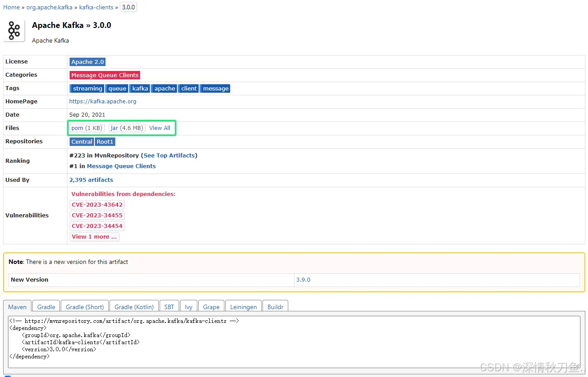Click the Apache Kafka logo icon

point(14,31)
